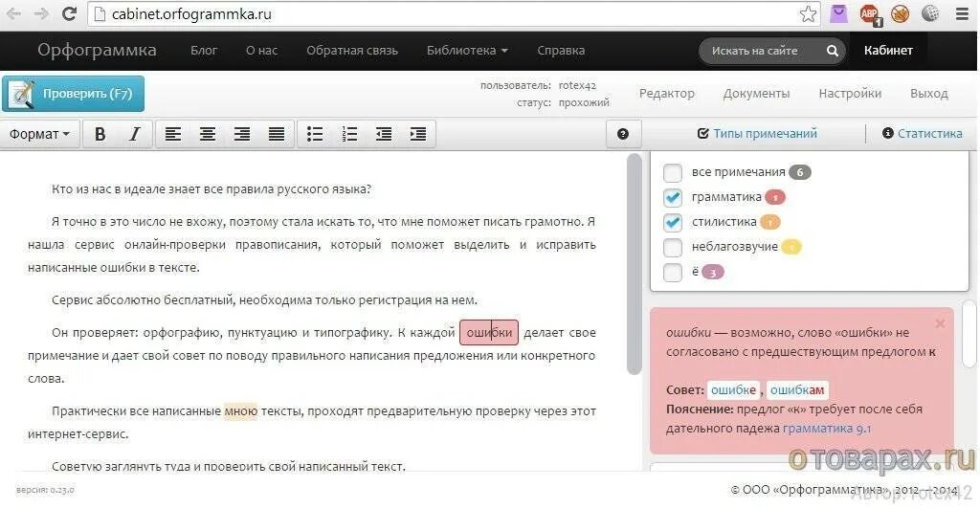
Task: Open the Блог page
Action: [204, 51]
